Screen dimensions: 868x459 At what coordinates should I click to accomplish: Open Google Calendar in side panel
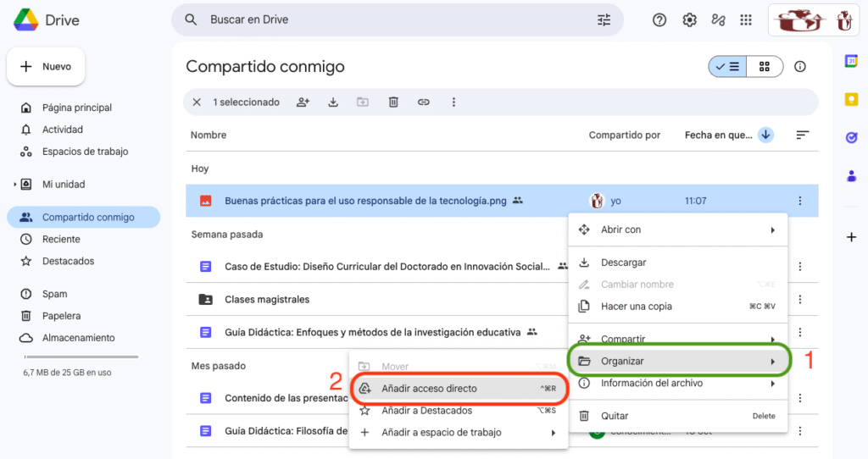(x=851, y=61)
